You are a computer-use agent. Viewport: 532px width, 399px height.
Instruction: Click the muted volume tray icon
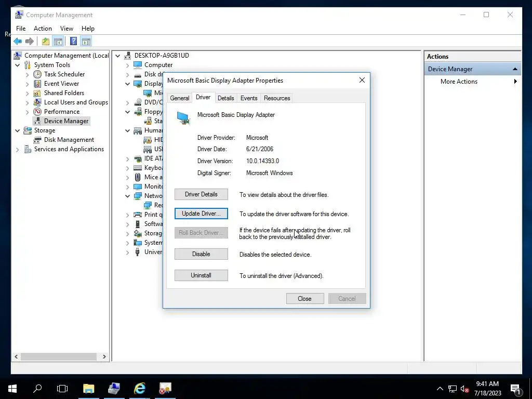(x=464, y=389)
